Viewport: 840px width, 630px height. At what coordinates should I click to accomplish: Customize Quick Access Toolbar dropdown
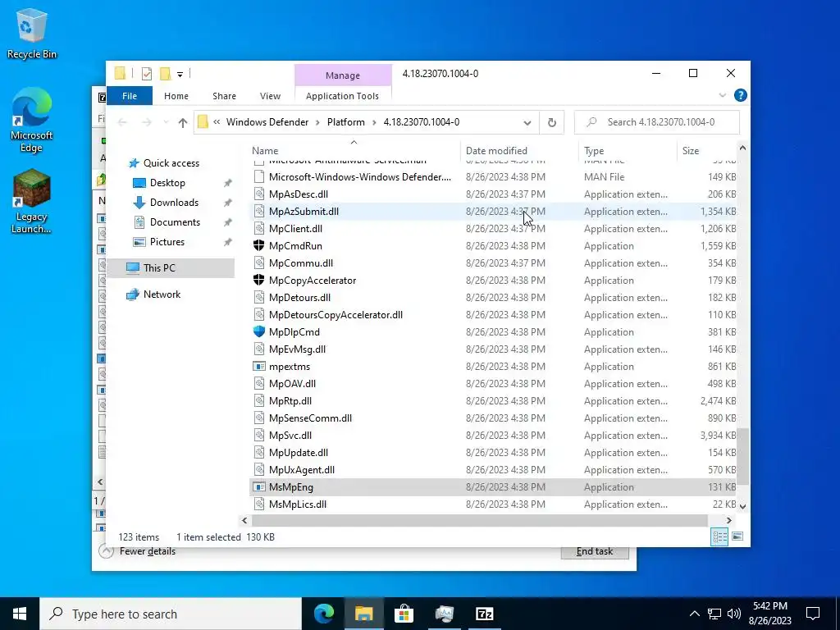[x=180, y=75]
